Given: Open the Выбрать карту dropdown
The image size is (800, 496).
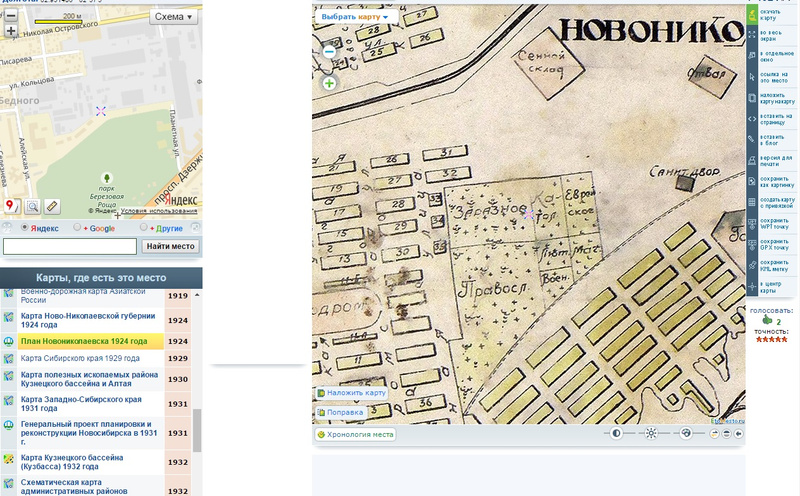Looking at the screenshot, I should click(355, 17).
